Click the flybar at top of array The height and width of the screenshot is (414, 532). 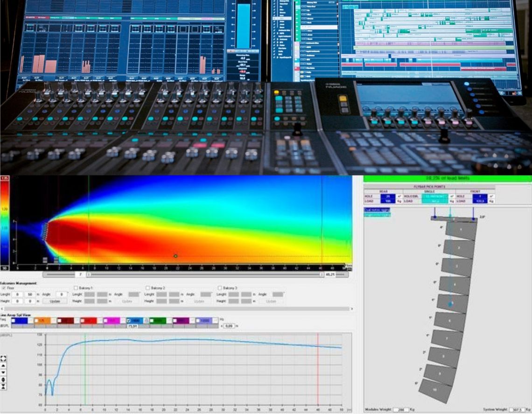(x=454, y=219)
